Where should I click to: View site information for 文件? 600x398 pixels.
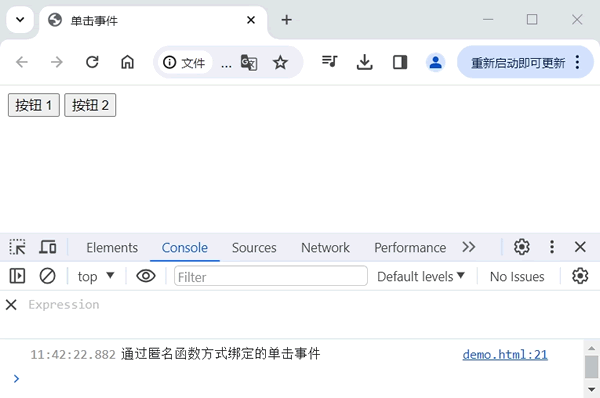[184, 62]
